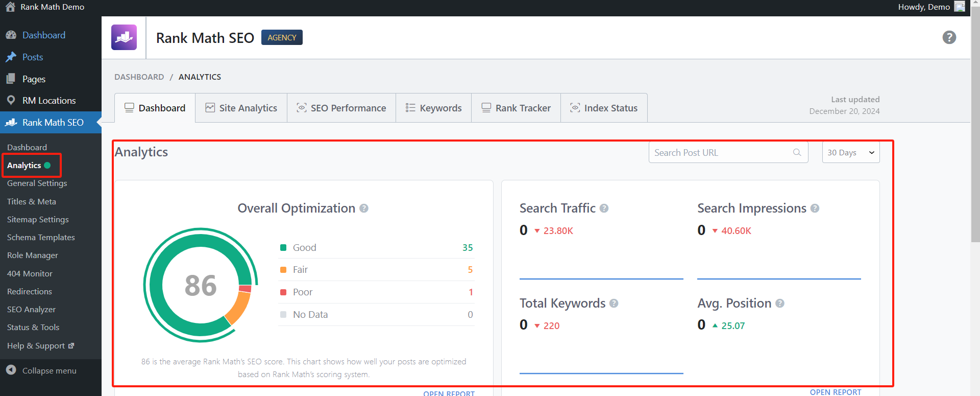Open Overall Optimization help tooltip icon
980x396 pixels.
click(364, 208)
